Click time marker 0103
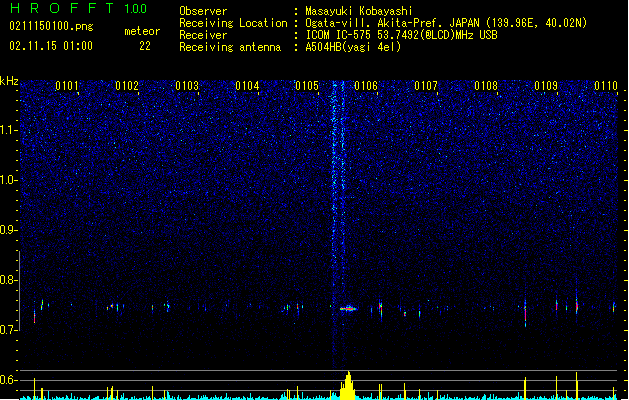Screen dimensions: 629x400 click(x=187, y=86)
